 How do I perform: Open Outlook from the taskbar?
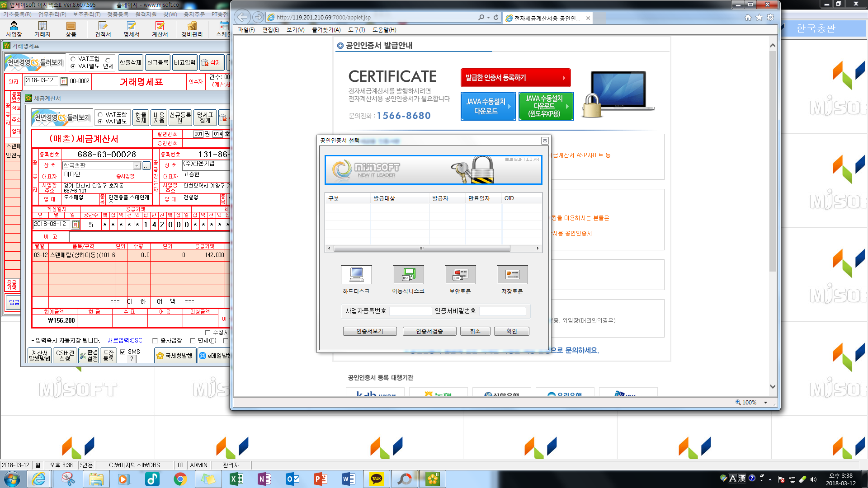tap(292, 479)
